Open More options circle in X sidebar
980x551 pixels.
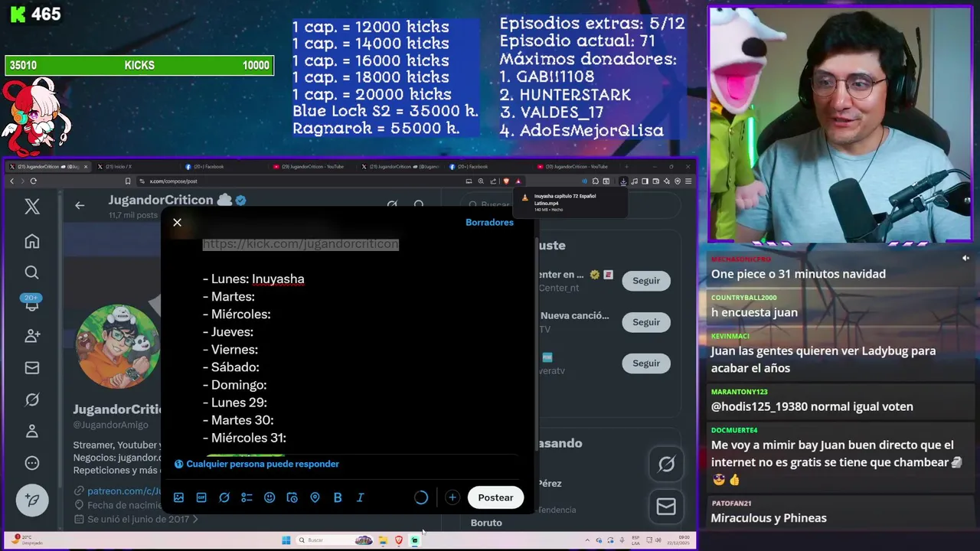tap(32, 463)
